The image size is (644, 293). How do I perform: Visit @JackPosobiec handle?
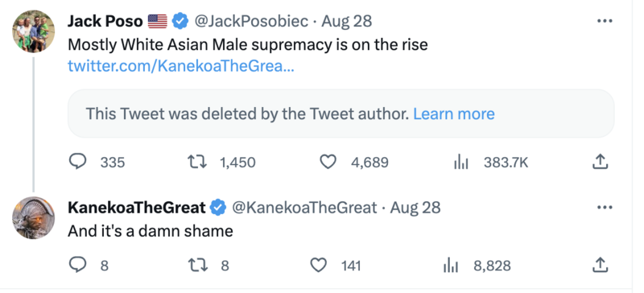pyautogui.click(x=250, y=22)
